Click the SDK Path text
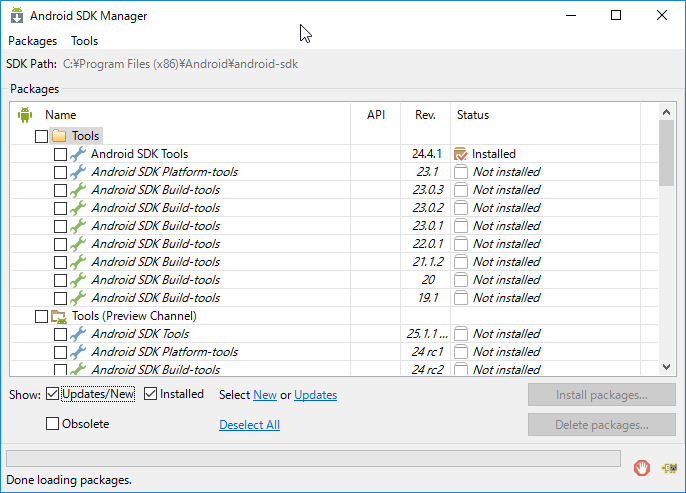 point(180,64)
